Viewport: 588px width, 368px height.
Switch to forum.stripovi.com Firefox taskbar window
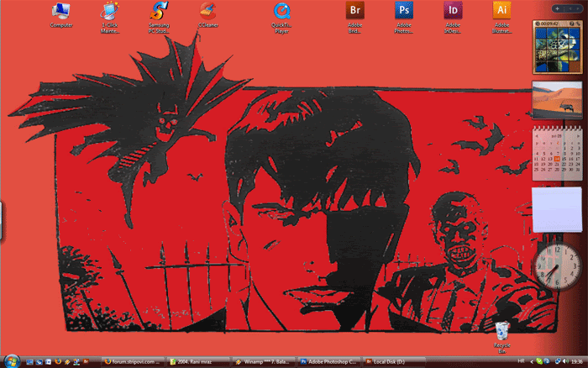point(133,361)
